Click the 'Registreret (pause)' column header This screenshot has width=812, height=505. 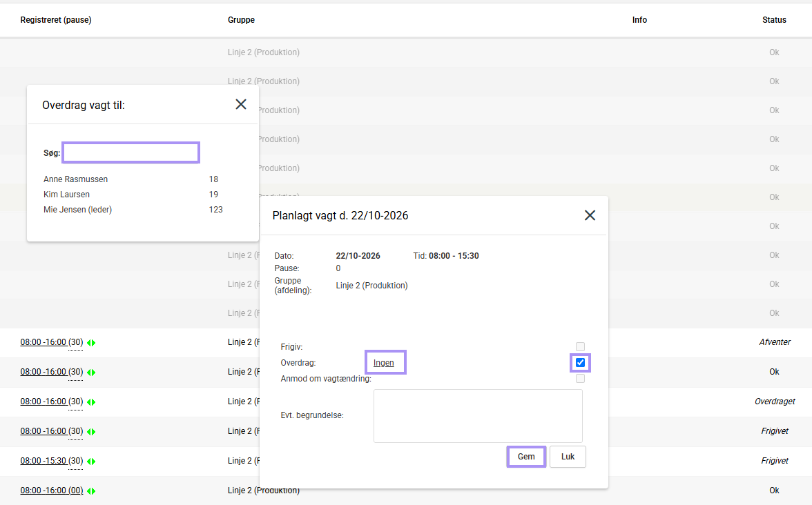(56, 19)
